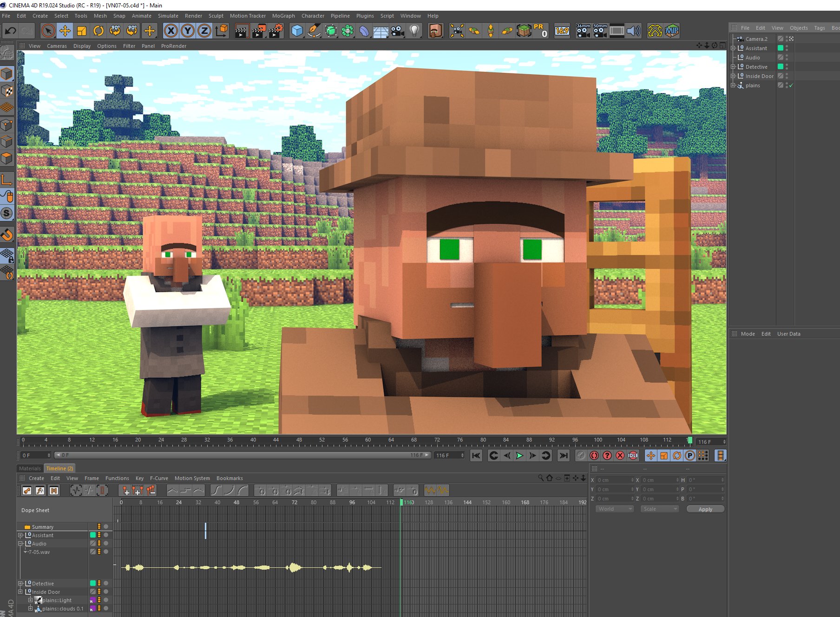Expand Inside Door in Object Manager
840x617 pixels.
[733, 76]
